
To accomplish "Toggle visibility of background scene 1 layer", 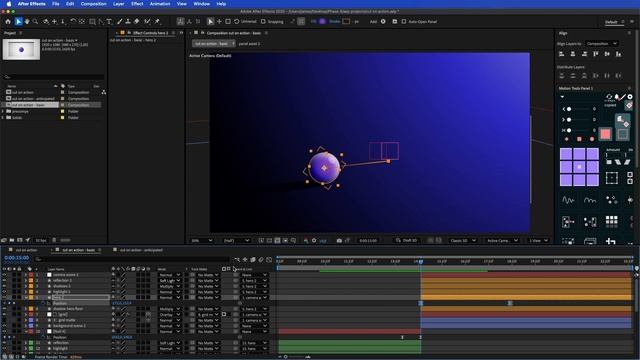I will coord(4,326).
